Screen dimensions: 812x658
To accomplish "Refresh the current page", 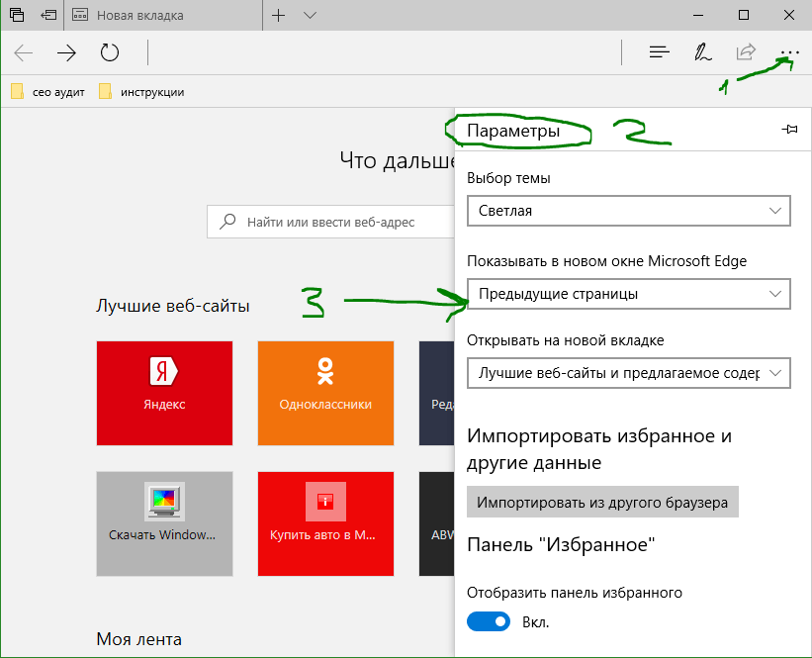I will coord(109,52).
